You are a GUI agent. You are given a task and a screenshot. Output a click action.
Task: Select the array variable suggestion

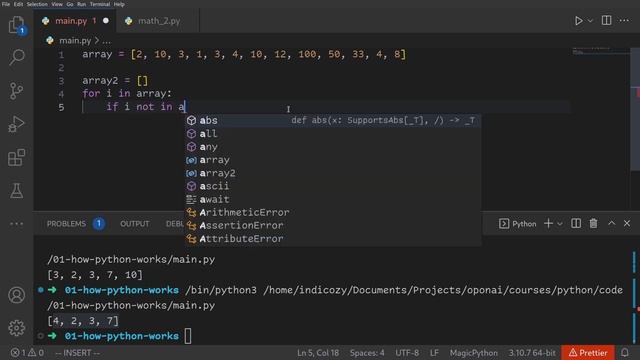pos(332,160)
